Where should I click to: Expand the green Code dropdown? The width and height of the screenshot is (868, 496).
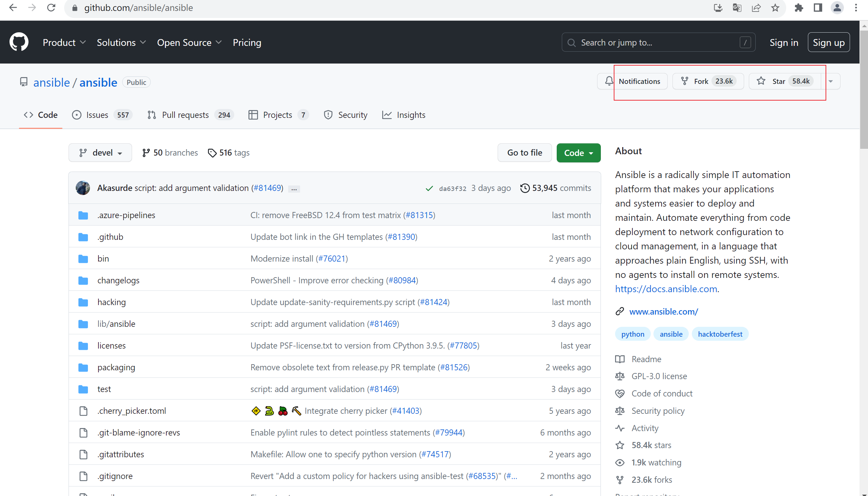578,153
